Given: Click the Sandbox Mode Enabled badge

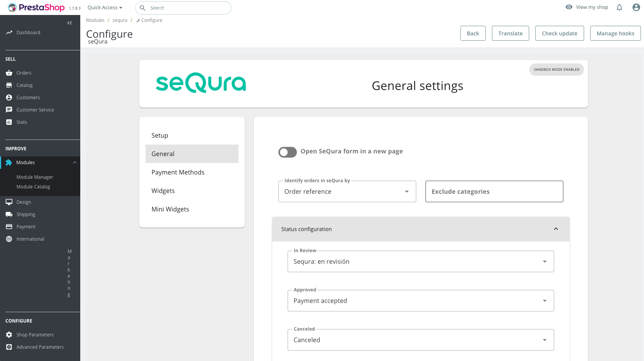Looking at the screenshot, I should coord(556,70).
